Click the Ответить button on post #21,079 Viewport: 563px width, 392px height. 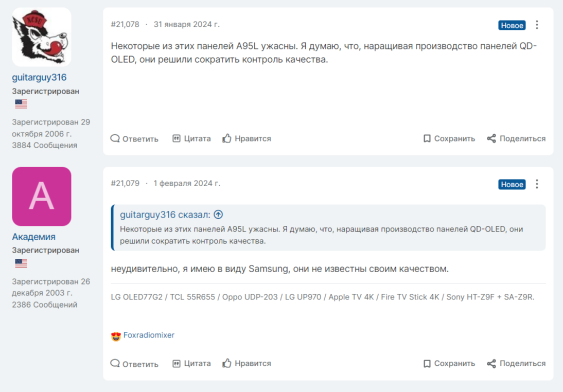click(134, 363)
